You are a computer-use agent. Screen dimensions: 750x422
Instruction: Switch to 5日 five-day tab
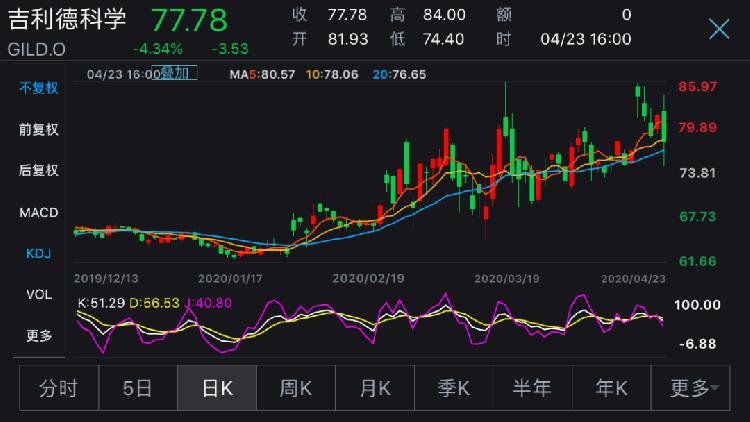[138, 388]
